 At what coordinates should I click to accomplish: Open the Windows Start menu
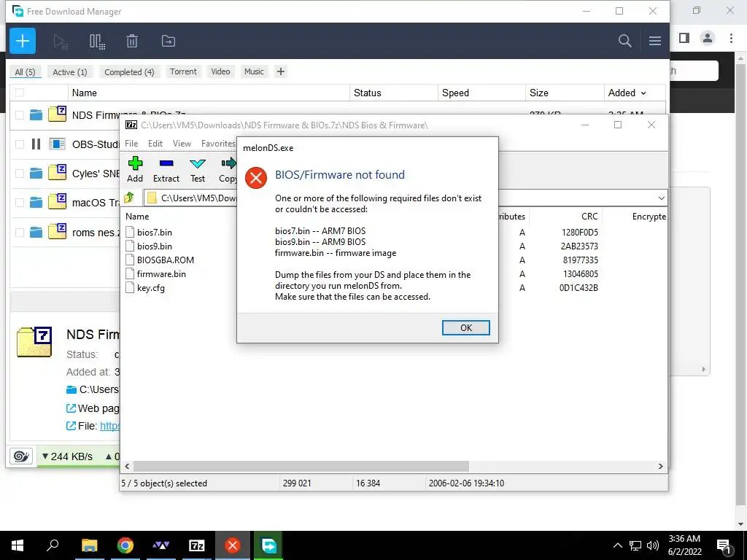(18, 545)
